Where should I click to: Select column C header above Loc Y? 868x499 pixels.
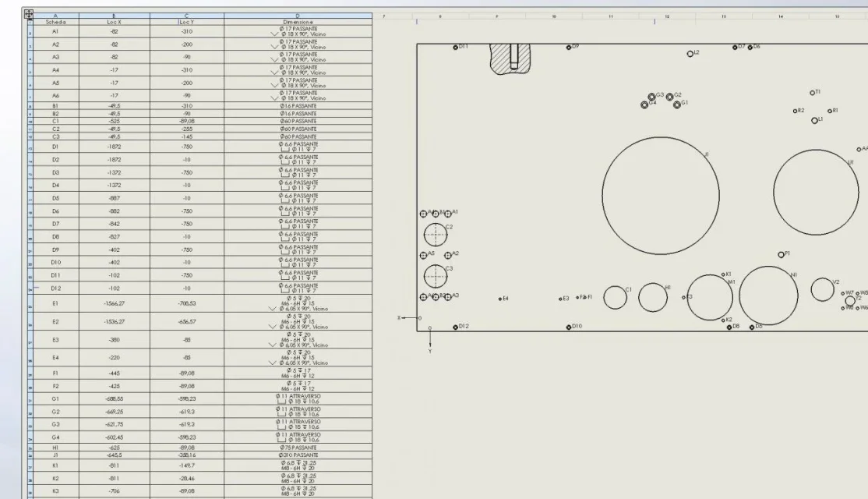(x=186, y=16)
